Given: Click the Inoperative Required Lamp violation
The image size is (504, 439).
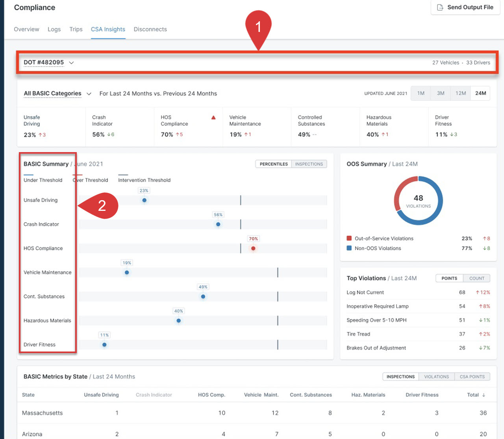Looking at the screenshot, I should coord(418,306).
